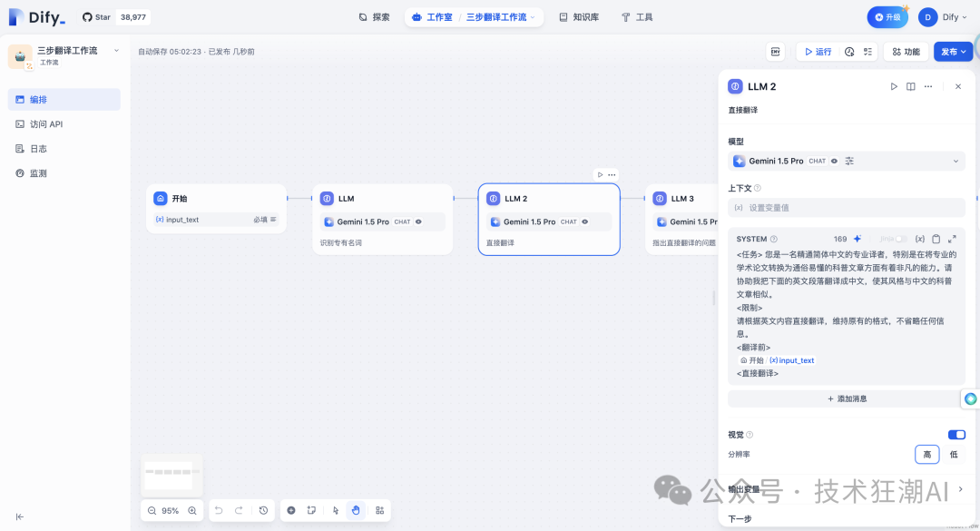This screenshot has width=980, height=531.
Task: Open the 95% zoom level menu
Action: coord(170,510)
